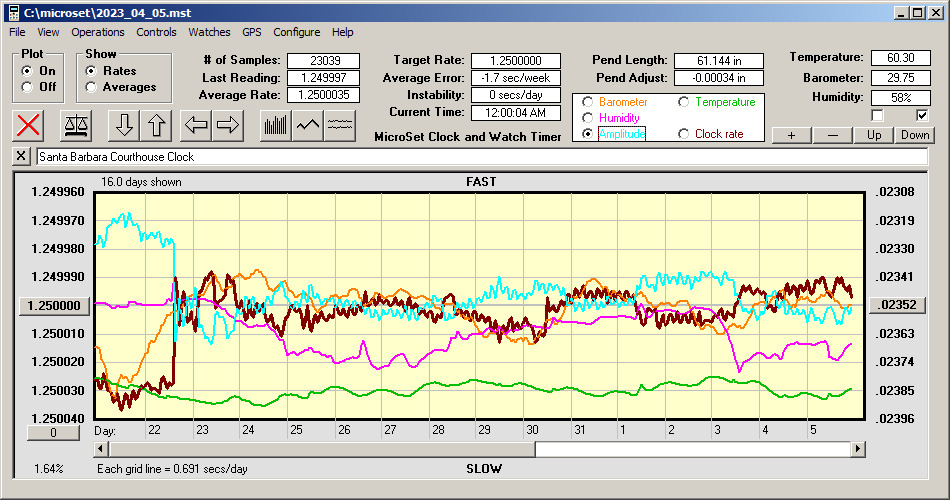Click '16.0 days shown' text
The width and height of the screenshot is (950, 500).
click(x=141, y=182)
